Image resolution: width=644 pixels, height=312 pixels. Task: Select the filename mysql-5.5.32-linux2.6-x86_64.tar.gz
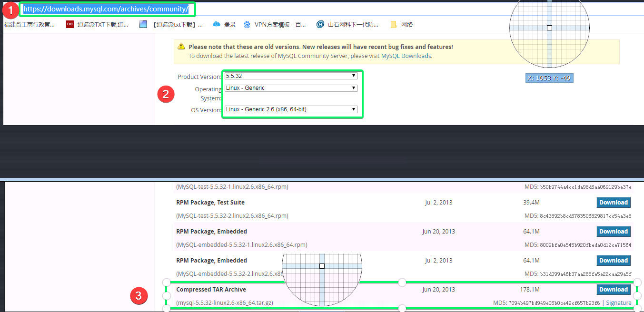(x=225, y=303)
